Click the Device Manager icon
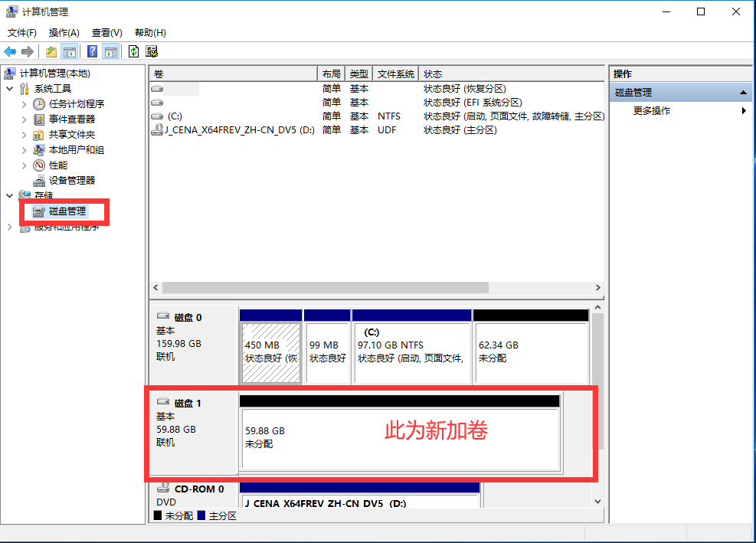The width and height of the screenshot is (756, 543). click(39, 181)
